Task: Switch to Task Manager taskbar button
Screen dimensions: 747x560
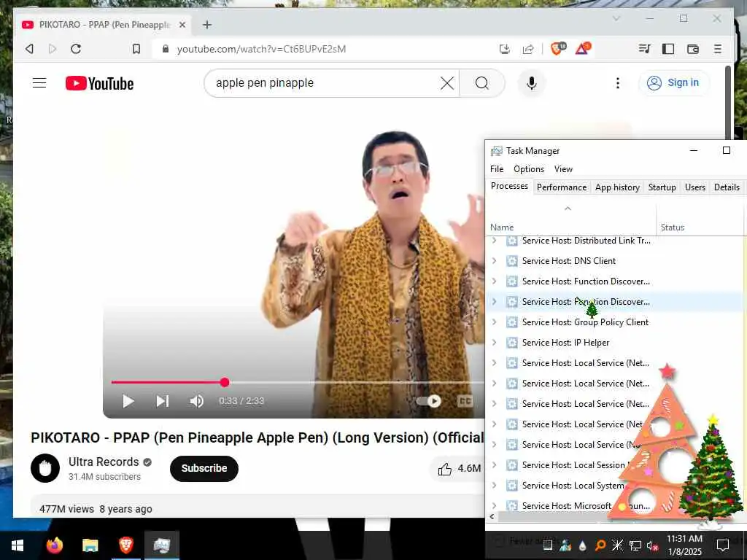Action: (161, 545)
